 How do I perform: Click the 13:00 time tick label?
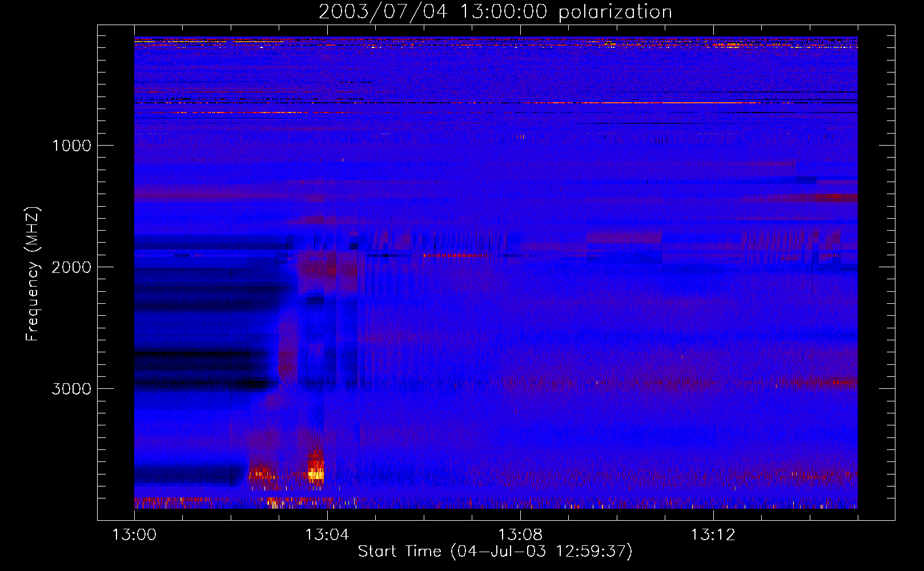pyautogui.click(x=134, y=534)
